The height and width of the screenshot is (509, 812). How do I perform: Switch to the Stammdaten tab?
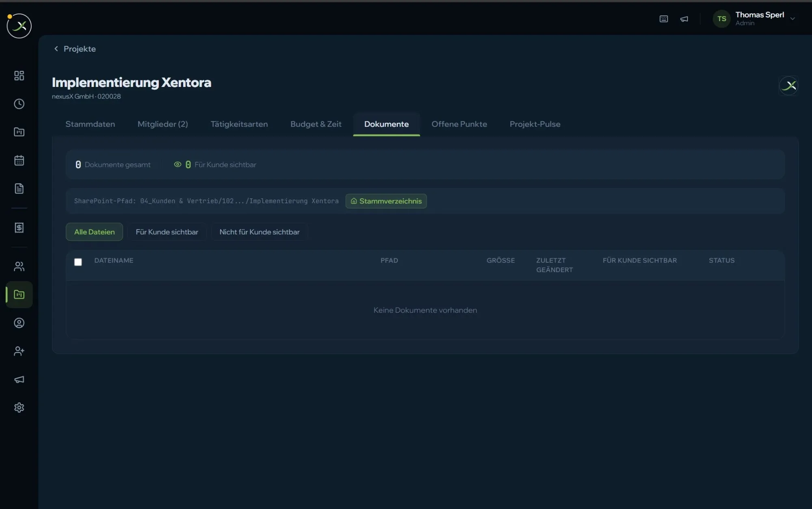click(90, 124)
